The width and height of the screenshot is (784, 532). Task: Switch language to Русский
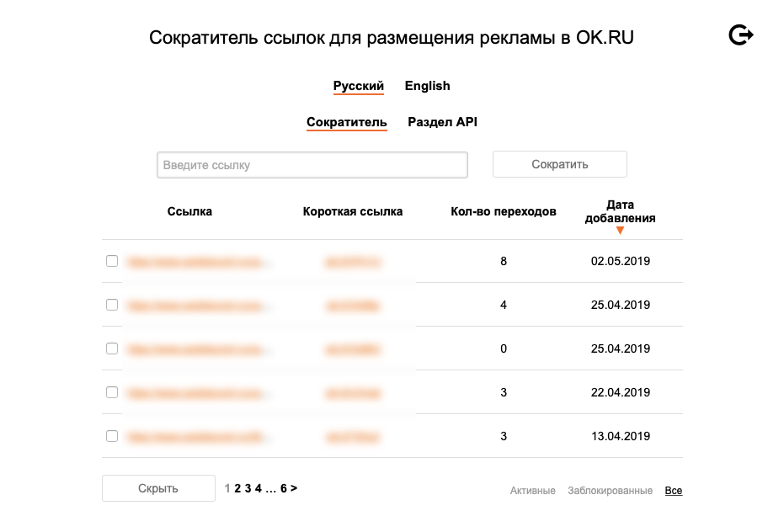tap(359, 86)
